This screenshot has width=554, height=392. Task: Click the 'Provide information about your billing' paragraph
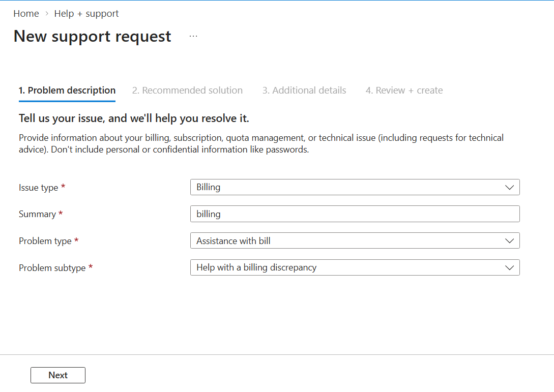tap(261, 144)
